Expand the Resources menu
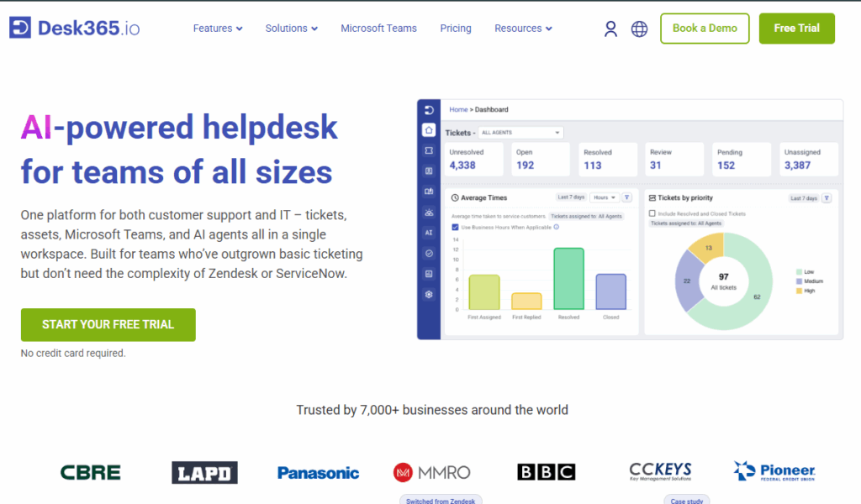 click(x=523, y=29)
